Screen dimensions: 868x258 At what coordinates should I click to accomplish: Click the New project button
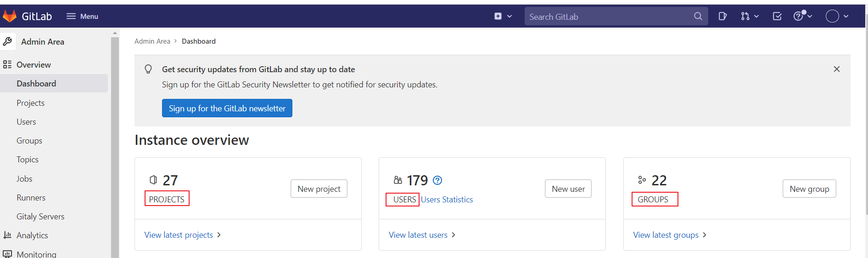point(319,189)
